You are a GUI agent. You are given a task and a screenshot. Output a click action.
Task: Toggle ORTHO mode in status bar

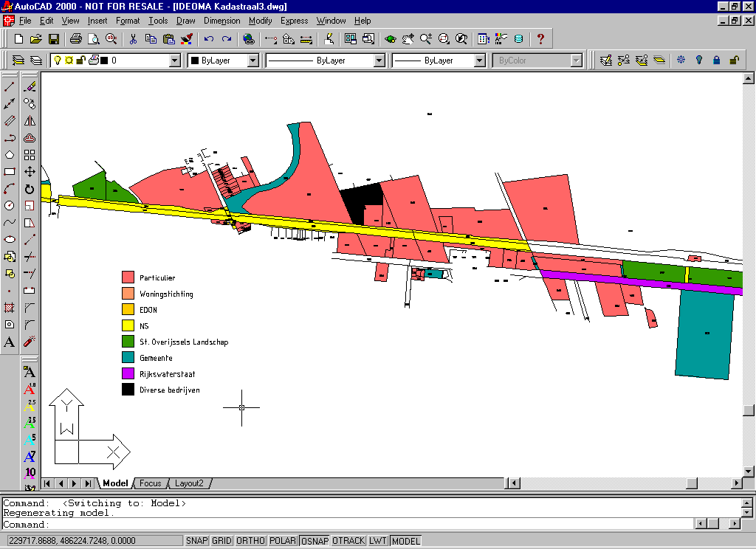(251, 541)
